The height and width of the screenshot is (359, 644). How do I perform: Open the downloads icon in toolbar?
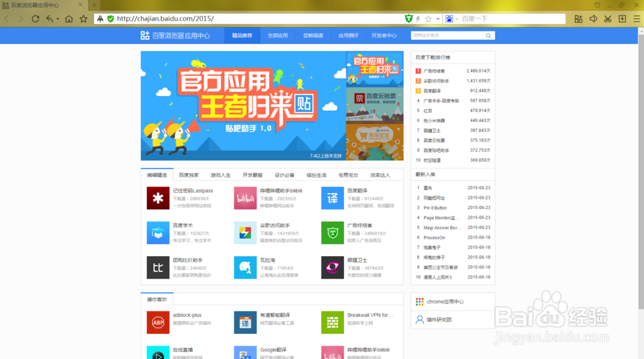pos(622,19)
